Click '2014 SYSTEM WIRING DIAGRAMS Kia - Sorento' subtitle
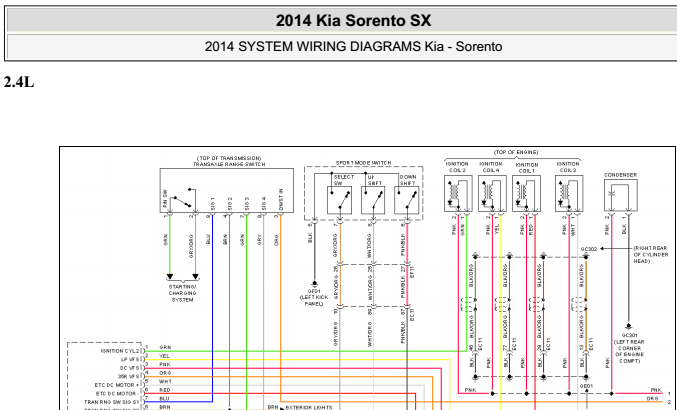677x410 pixels. [353, 46]
